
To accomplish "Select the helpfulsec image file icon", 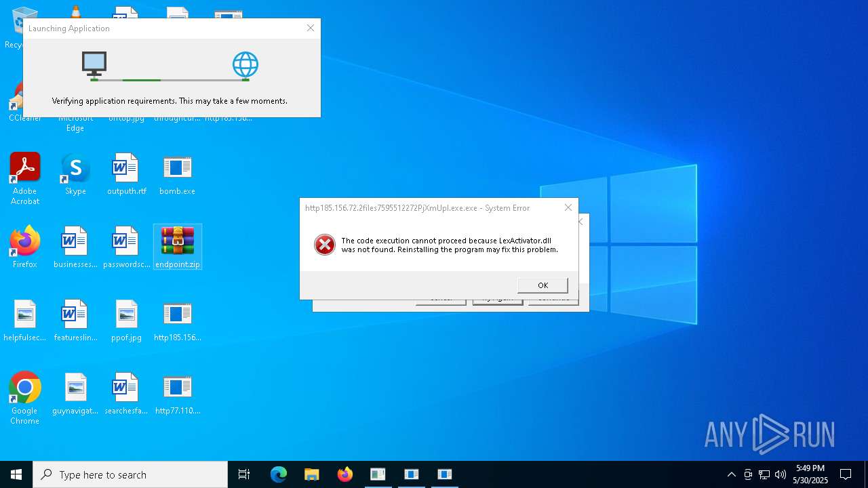I will 25,321.
